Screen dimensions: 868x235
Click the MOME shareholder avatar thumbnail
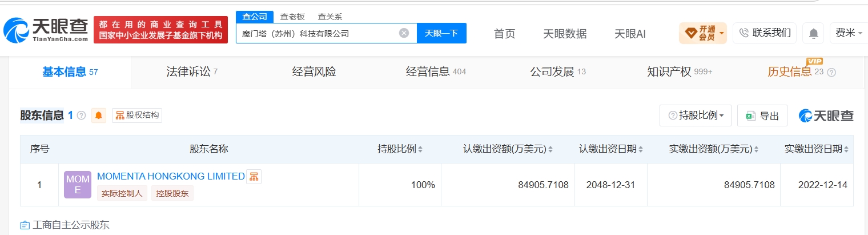pos(78,185)
